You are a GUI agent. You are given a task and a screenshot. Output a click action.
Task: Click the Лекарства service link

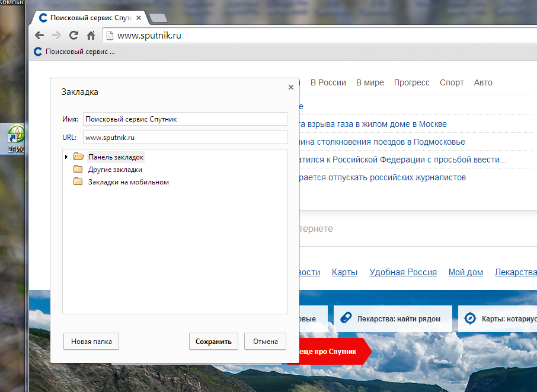point(516,272)
